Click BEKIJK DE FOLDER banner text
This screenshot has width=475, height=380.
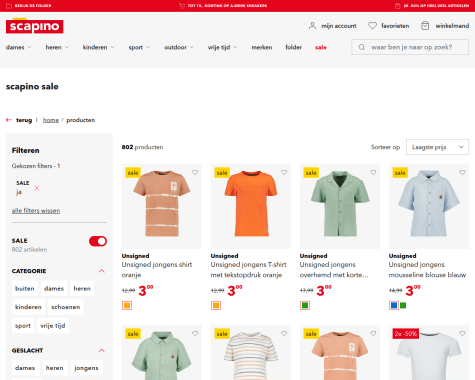(x=33, y=6)
